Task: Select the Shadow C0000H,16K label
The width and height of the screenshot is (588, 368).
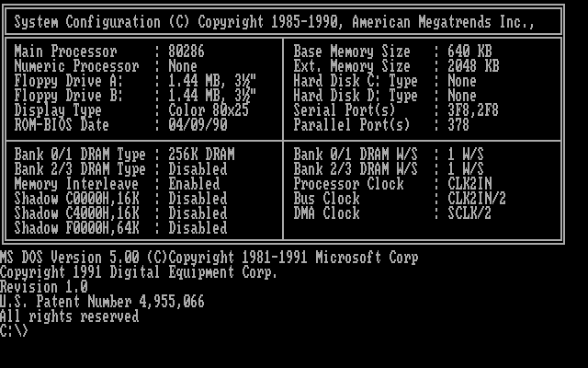Action: coord(76,199)
